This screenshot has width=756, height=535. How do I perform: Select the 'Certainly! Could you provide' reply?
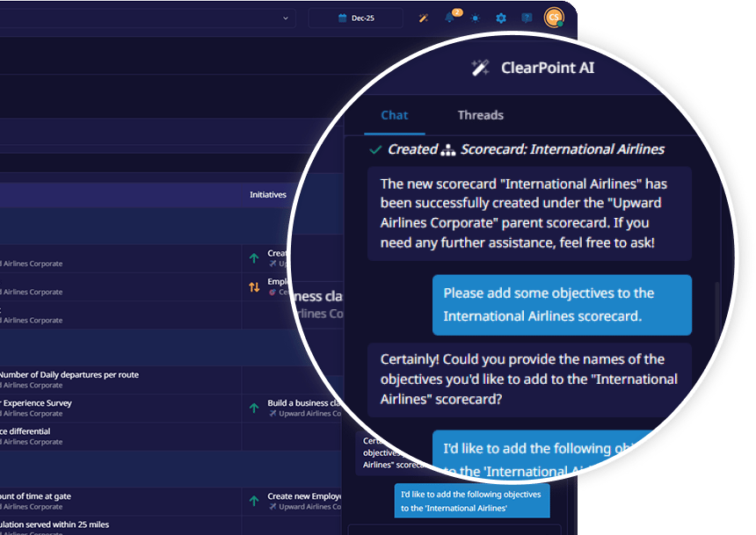[529, 380]
